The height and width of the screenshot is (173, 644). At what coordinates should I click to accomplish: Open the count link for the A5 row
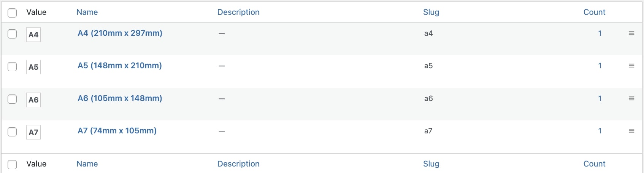click(600, 66)
